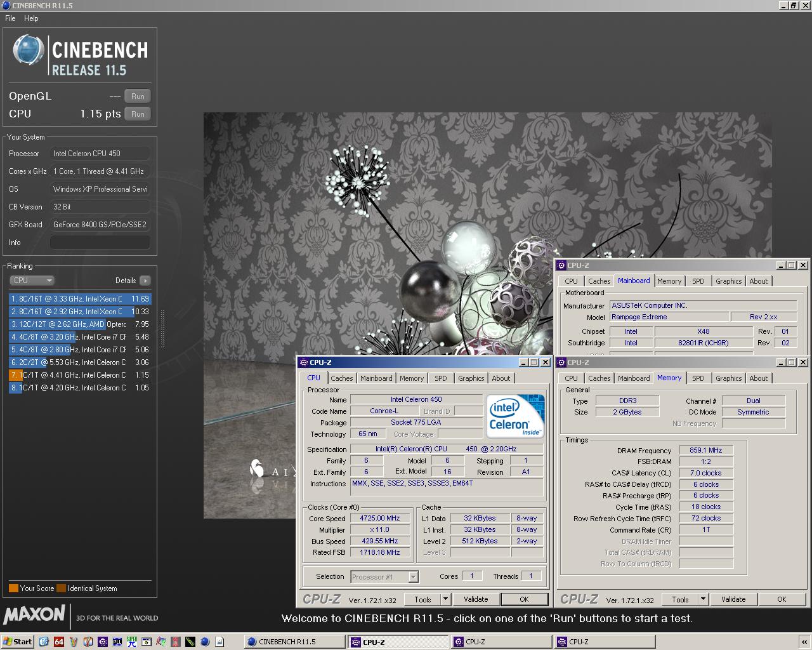
Task: Select ranking entry 12C/12T @ 2.62 GHz AMD
Action: click(x=80, y=324)
